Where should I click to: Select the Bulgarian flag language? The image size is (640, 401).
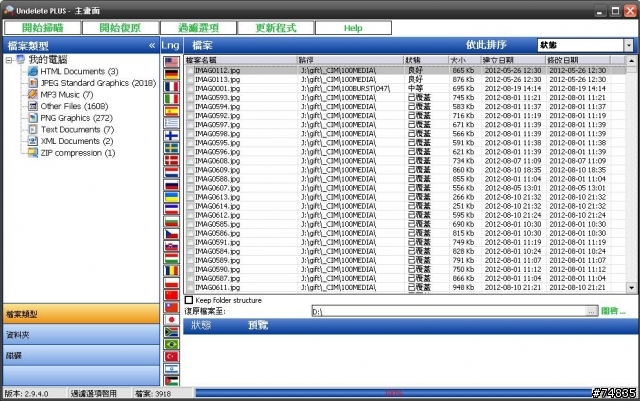click(171, 222)
